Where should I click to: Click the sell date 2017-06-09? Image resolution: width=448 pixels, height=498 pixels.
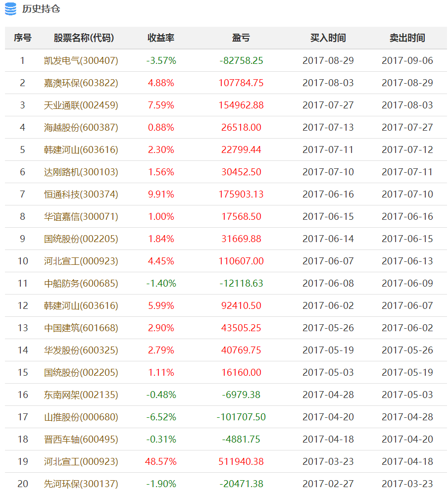[407, 283]
